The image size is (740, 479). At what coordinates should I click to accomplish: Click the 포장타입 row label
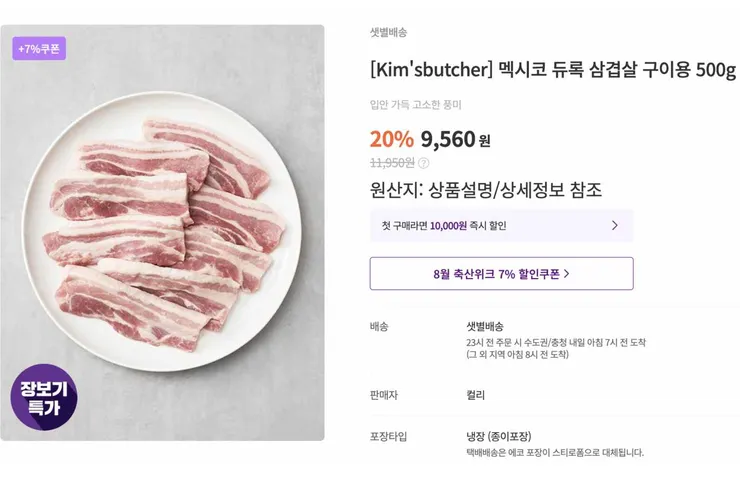(x=388, y=437)
